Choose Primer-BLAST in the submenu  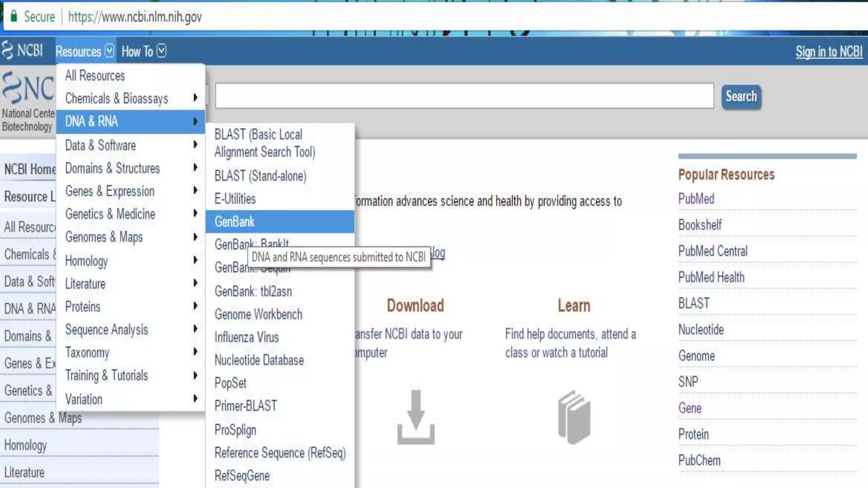point(245,406)
